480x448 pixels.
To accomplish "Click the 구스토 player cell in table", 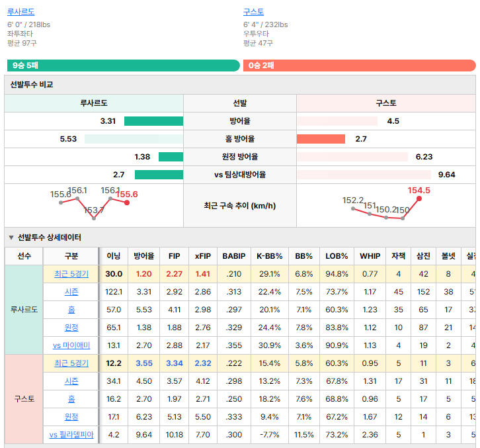I will point(24,398).
